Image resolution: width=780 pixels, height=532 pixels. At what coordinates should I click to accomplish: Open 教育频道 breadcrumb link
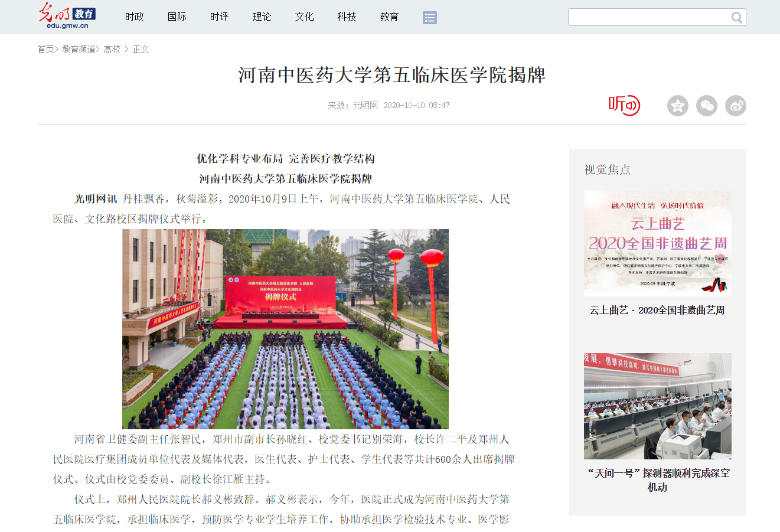(x=79, y=50)
